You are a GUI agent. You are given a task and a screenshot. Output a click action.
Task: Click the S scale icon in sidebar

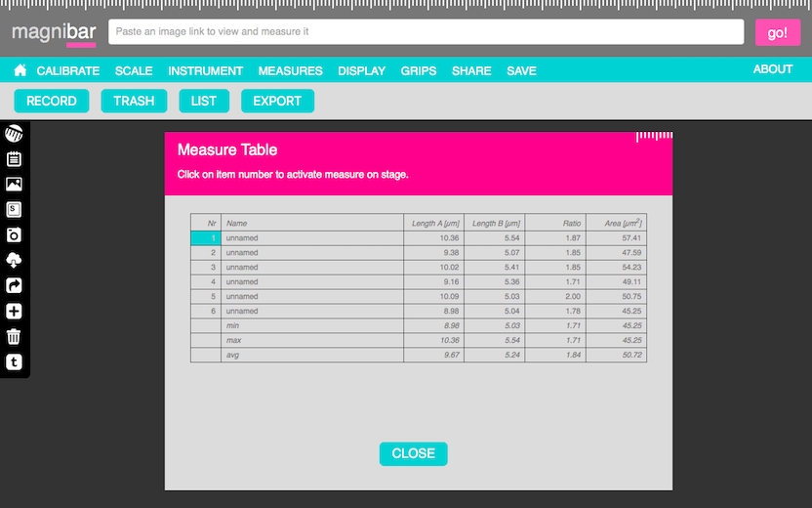[x=14, y=209]
